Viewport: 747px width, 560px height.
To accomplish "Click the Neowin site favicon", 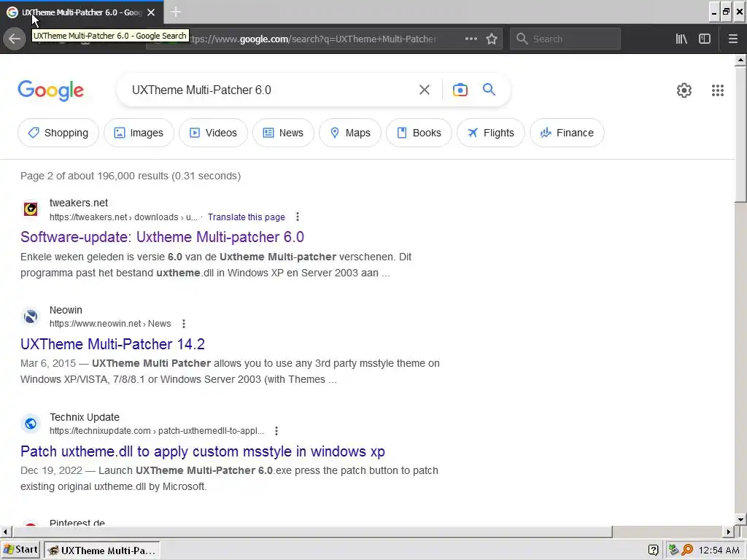I will pyautogui.click(x=31, y=316).
